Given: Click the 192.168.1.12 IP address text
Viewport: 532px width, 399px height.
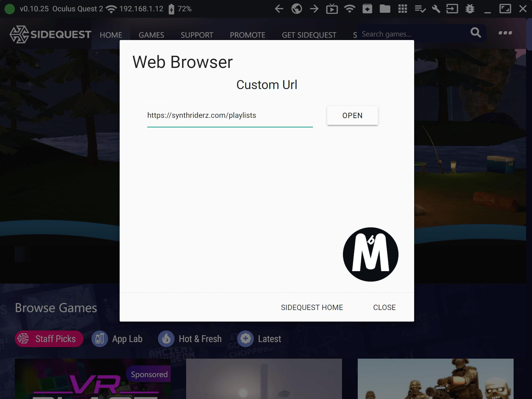Looking at the screenshot, I should click(x=141, y=9).
